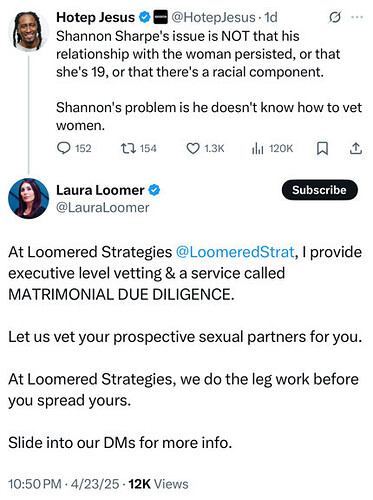Screen dimensions: 373x500
Task: Click the Grok slashed-circle icon
Action: (x=335, y=17)
